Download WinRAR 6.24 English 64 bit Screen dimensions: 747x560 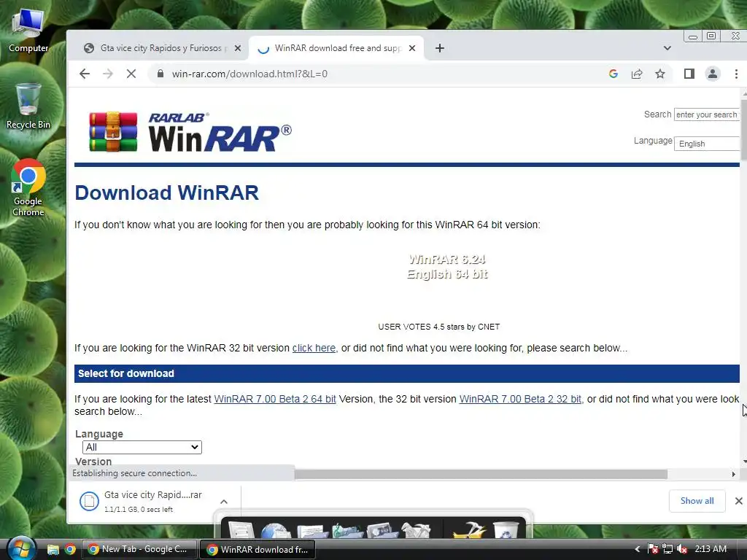point(447,267)
